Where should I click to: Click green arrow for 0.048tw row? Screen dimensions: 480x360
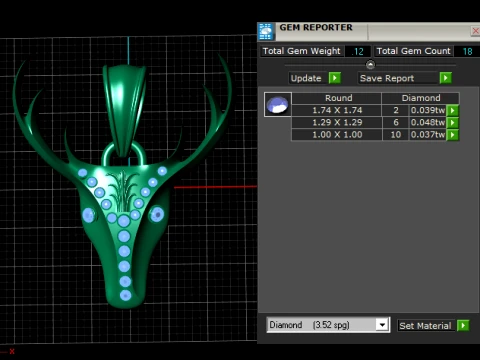(453, 123)
